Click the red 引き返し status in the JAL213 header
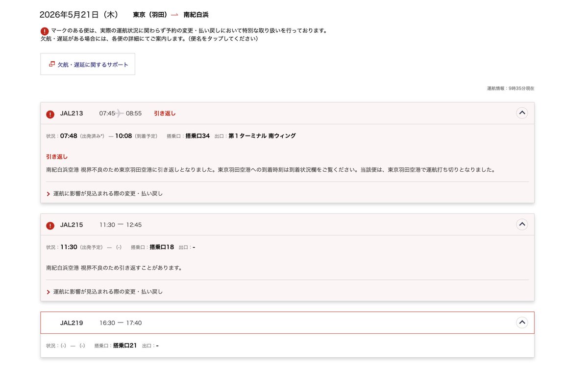This screenshot has height=369, width=588. (x=165, y=114)
